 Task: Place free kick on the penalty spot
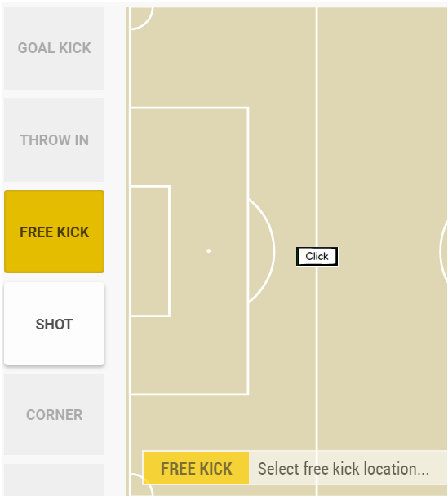tap(209, 251)
